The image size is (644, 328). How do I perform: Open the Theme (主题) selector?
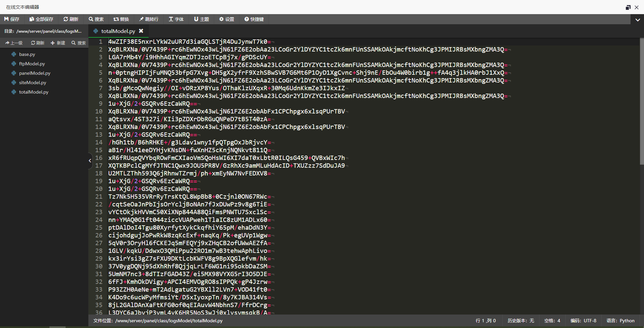201,19
